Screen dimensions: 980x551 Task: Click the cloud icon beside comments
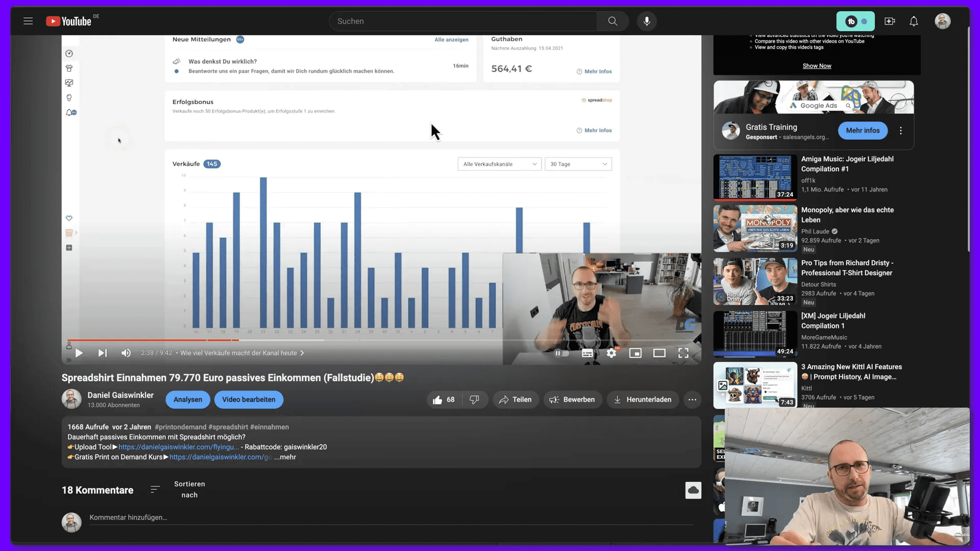(x=693, y=490)
